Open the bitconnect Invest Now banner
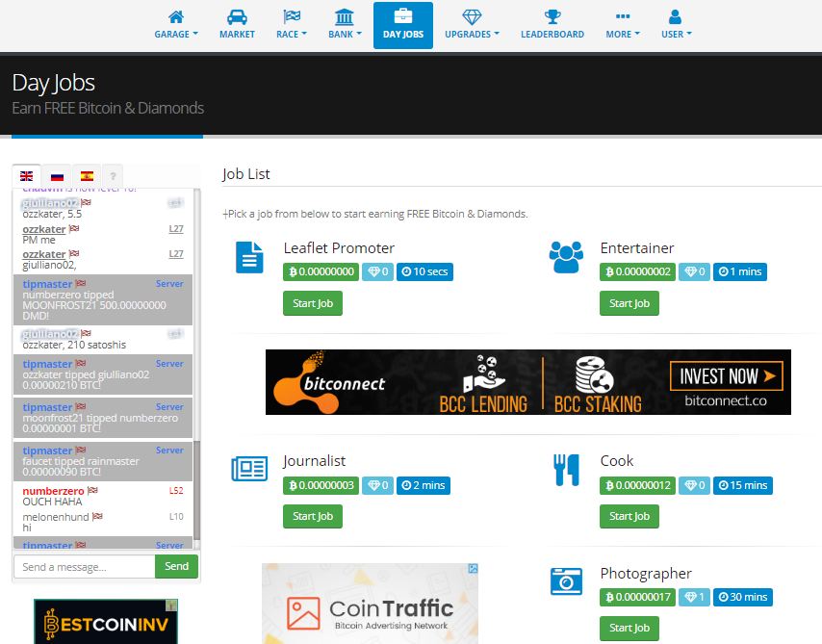This screenshot has width=822, height=644. (x=528, y=382)
